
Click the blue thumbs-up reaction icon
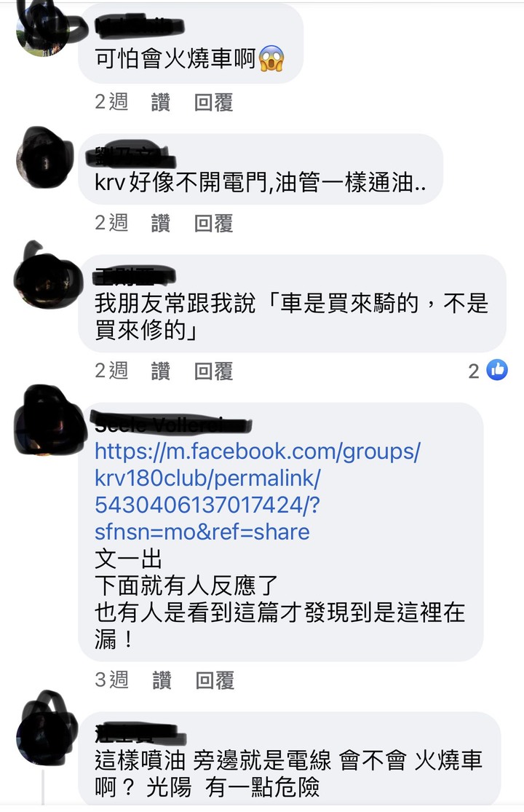pyautogui.click(x=497, y=370)
